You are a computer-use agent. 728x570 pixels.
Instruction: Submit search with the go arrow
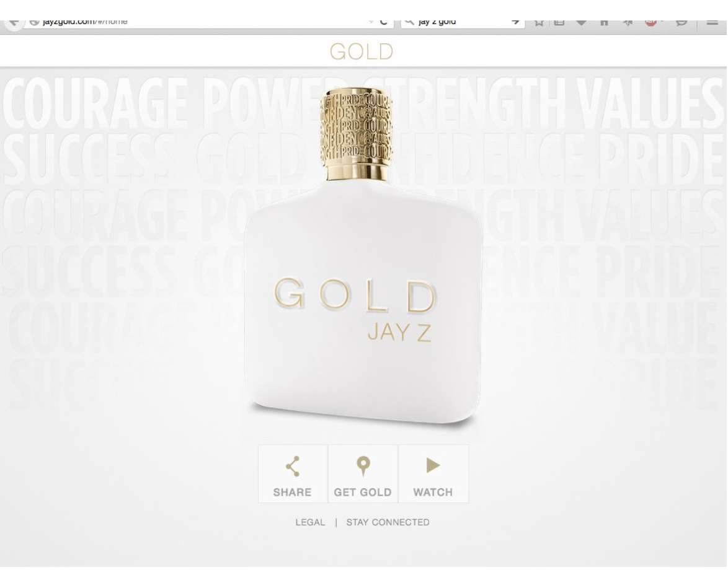click(515, 22)
